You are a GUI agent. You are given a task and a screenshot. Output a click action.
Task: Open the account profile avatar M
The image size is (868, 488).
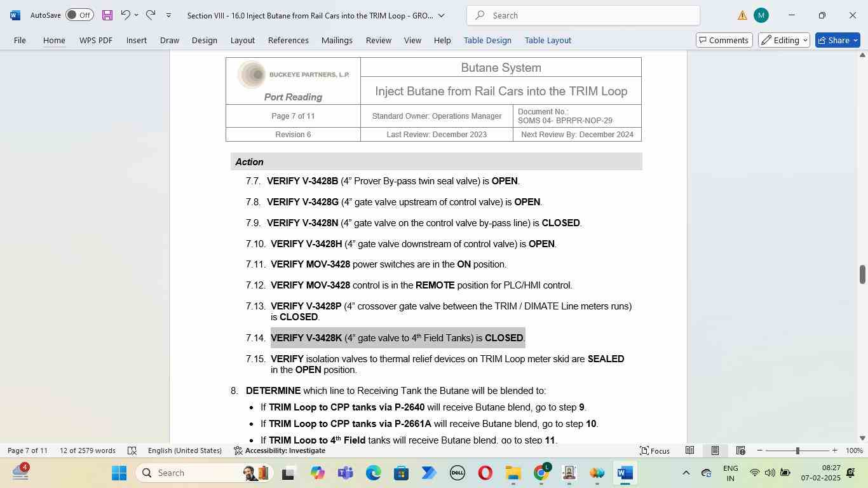click(761, 15)
